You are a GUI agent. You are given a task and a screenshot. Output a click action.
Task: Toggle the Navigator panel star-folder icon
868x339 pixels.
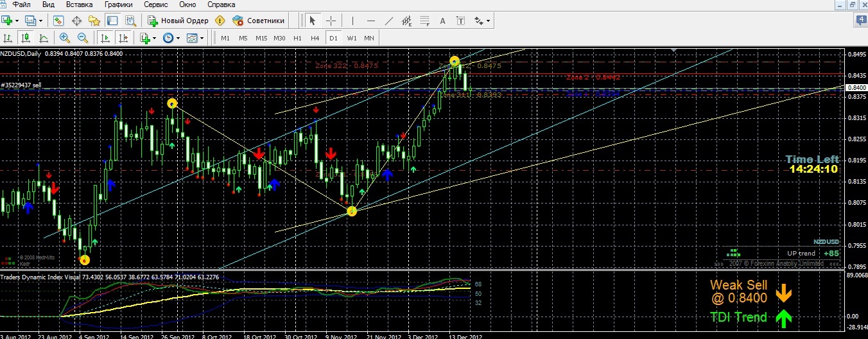(94, 21)
